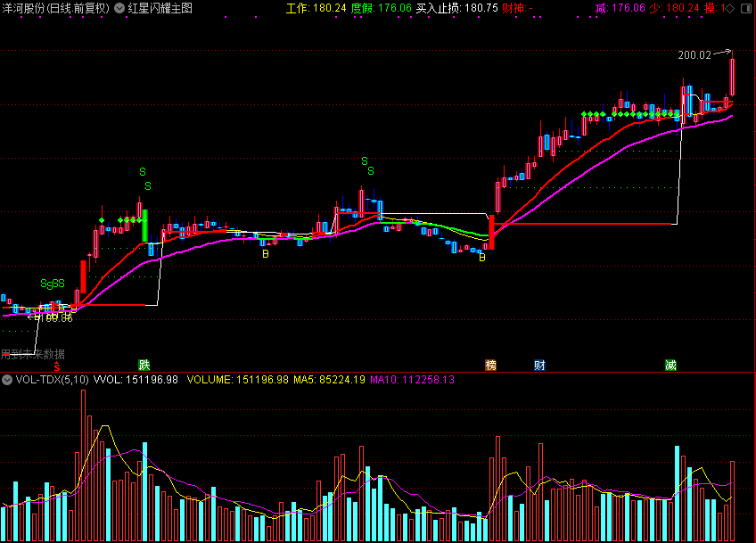Click the 跌 event marker icon
756x543 pixels.
(144, 365)
